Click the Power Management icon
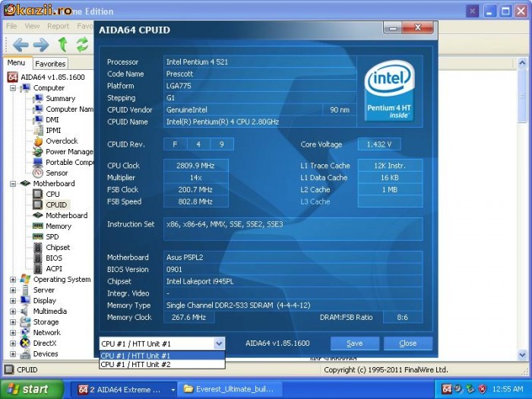532x399 pixels. [37, 152]
